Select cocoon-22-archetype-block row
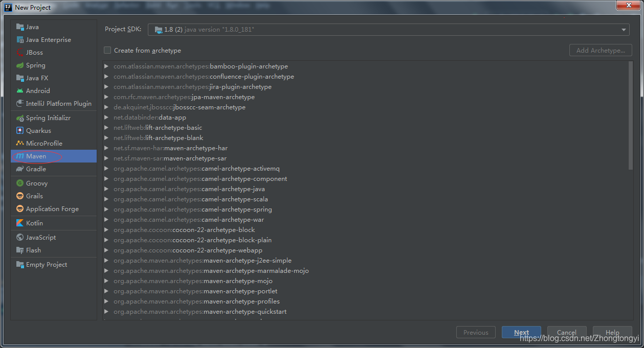Image resolution: width=644 pixels, height=348 pixels. [x=365, y=230]
